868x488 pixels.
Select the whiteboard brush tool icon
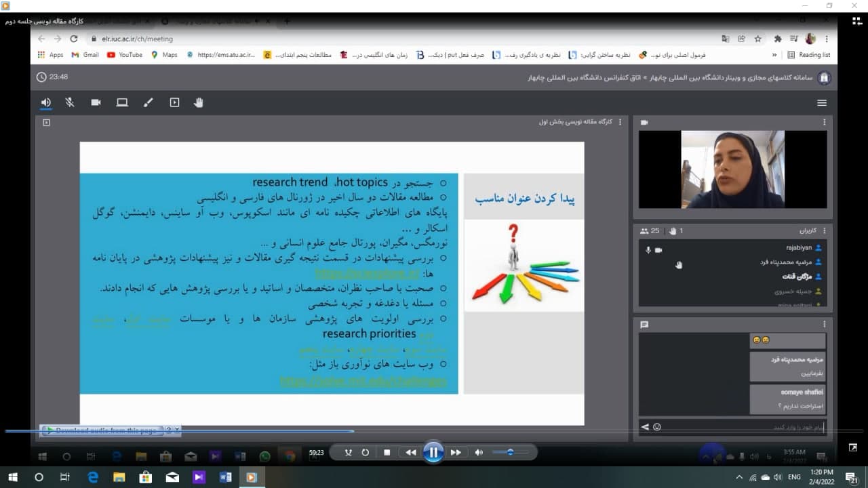tap(149, 102)
